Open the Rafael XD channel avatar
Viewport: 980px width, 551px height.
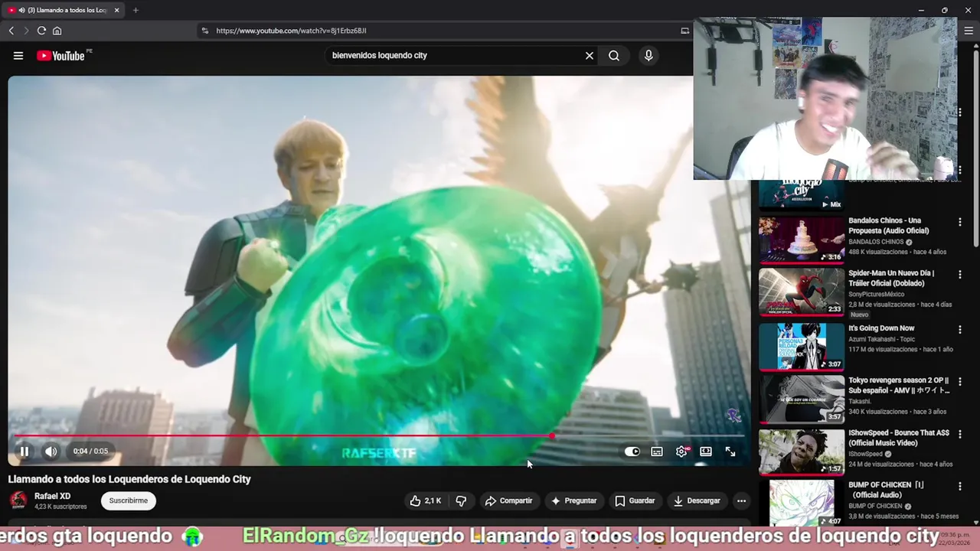click(x=18, y=500)
